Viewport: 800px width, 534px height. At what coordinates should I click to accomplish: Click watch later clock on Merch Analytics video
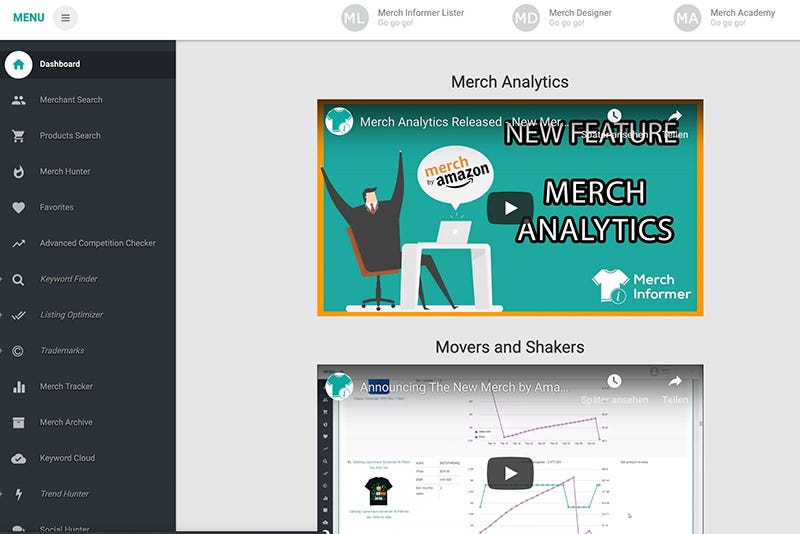tap(614, 116)
